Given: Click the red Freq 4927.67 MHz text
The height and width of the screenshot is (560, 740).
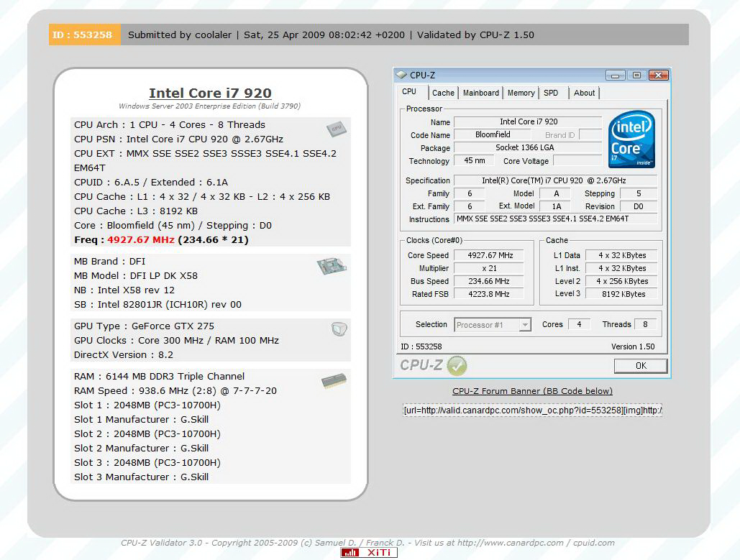Looking at the screenshot, I should click(141, 239).
